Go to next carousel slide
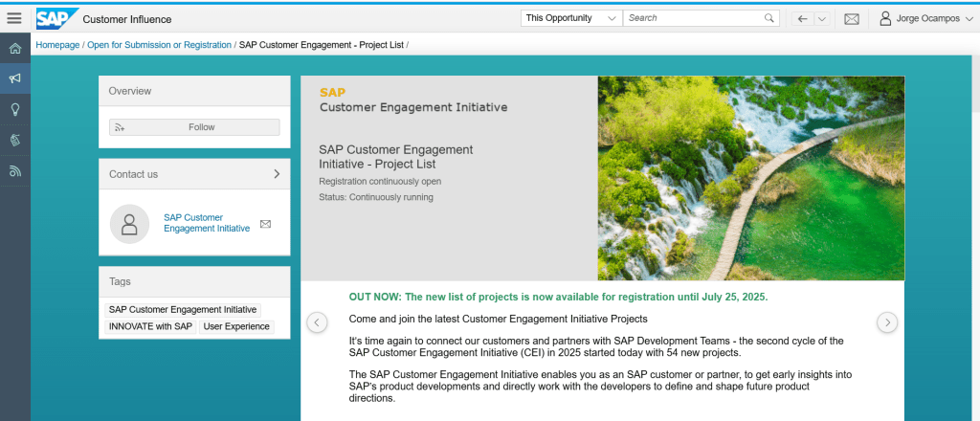The image size is (980, 421). tap(887, 322)
